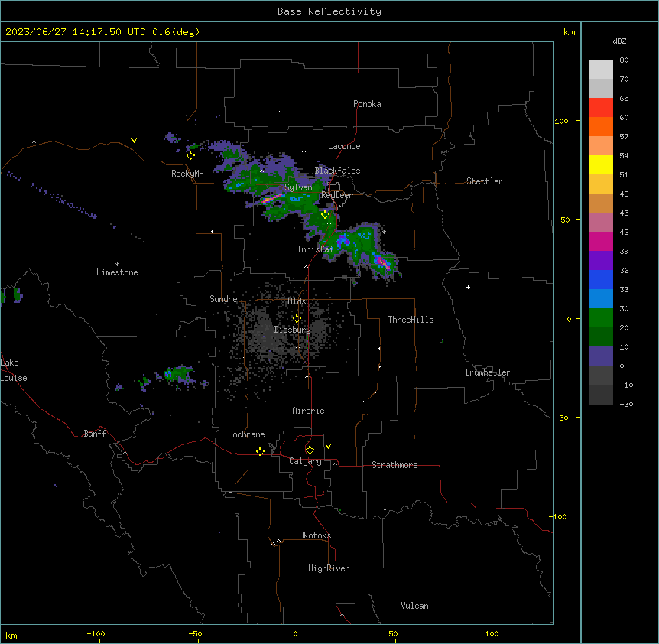Click the Ponoka city label
Screen dimensions: 659x644
click(x=367, y=104)
